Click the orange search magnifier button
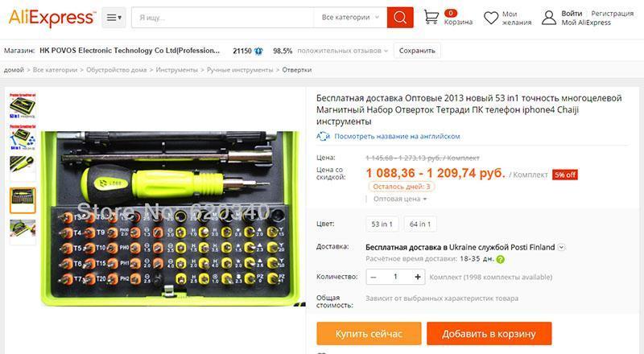 click(x=400, y=17)
